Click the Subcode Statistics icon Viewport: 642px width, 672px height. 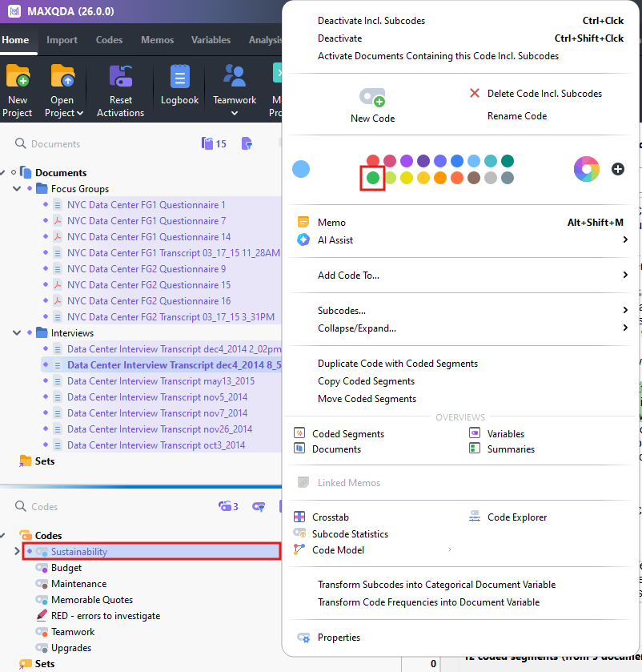click(299, 533)
